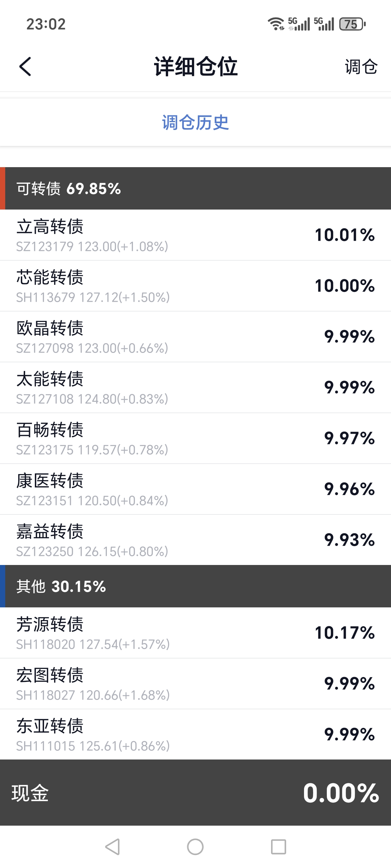Open 芯能转债 holding row
Screen dimensions: 391x868
pos(195,286)
